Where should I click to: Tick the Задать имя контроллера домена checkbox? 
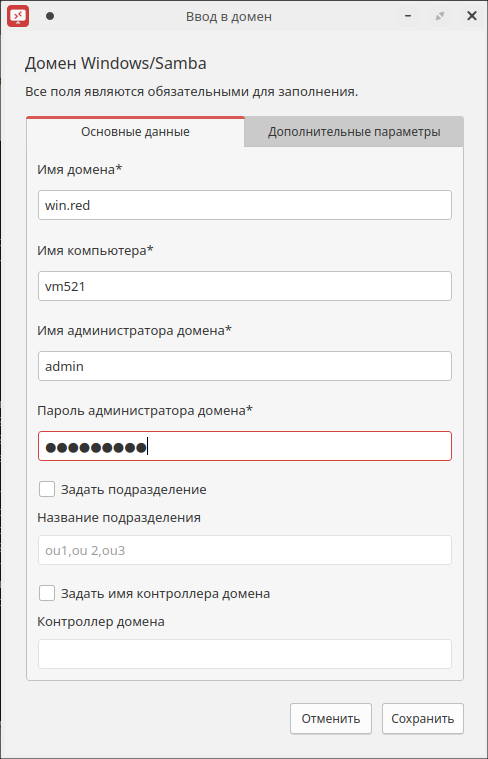coord(47,593)
